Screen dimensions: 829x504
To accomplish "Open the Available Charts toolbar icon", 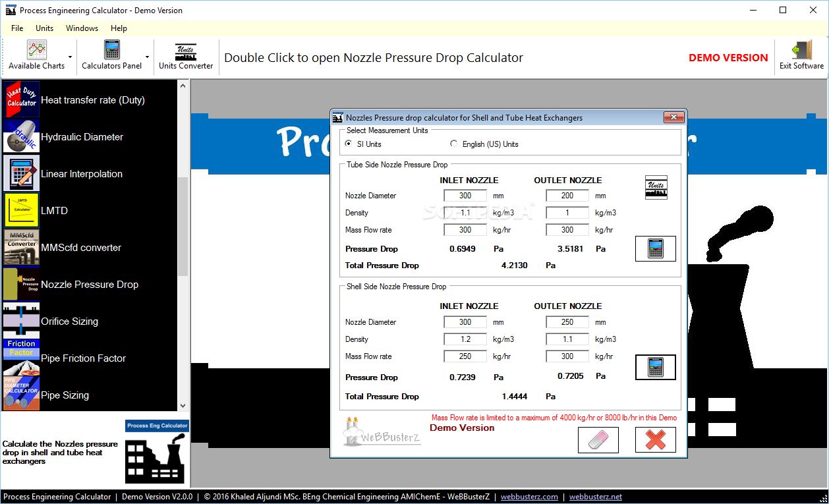I will tap(37, 51).
